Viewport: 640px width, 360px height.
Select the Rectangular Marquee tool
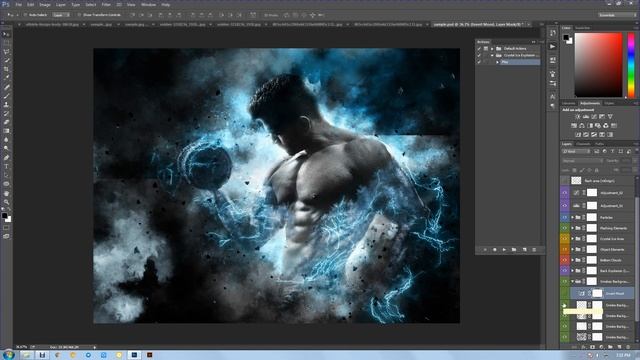tap(6, 43)
